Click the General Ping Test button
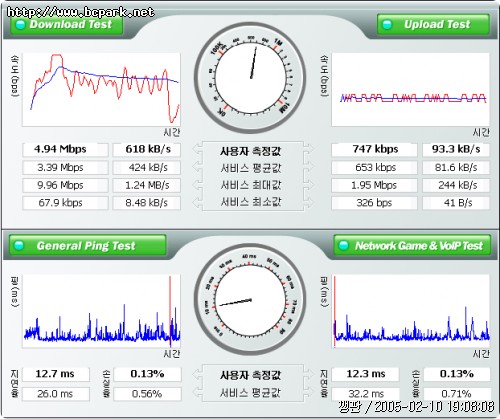The width and height of the screenshot is (500, 419). [88, 246]
